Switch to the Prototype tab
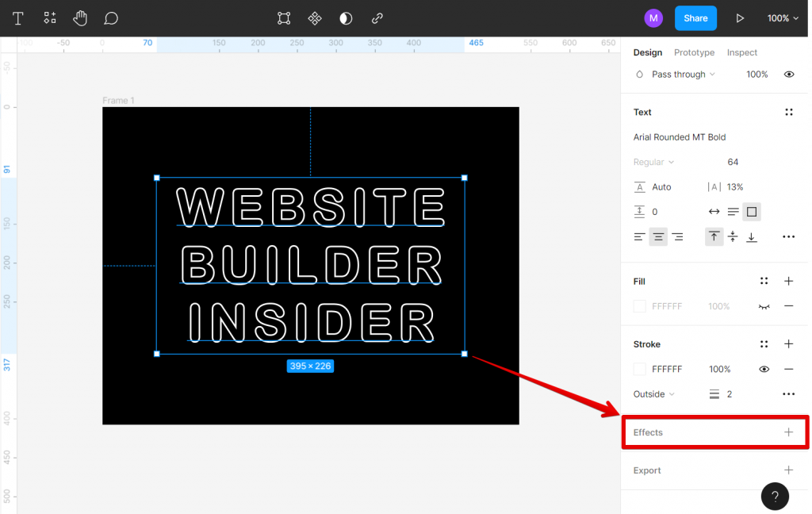Viewport: 812px width, 514px height. 694,52
